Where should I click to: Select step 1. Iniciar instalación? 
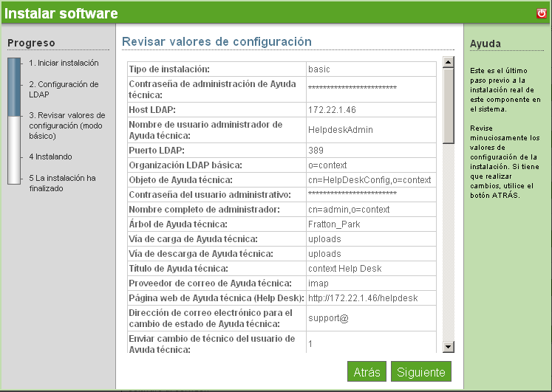click(x=64, y=63)
